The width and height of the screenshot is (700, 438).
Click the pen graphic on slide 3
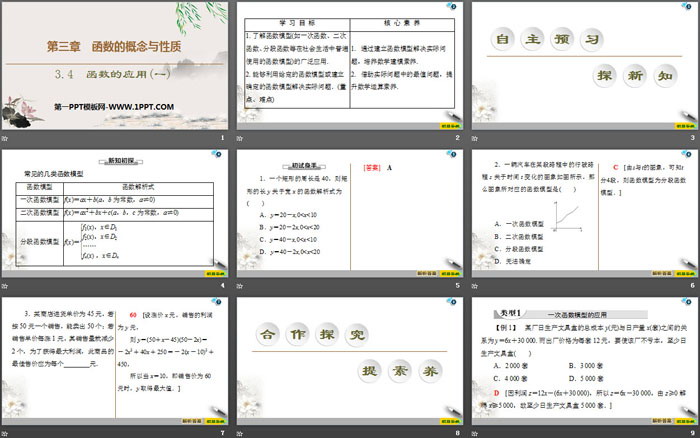click(x=688, y=116)
